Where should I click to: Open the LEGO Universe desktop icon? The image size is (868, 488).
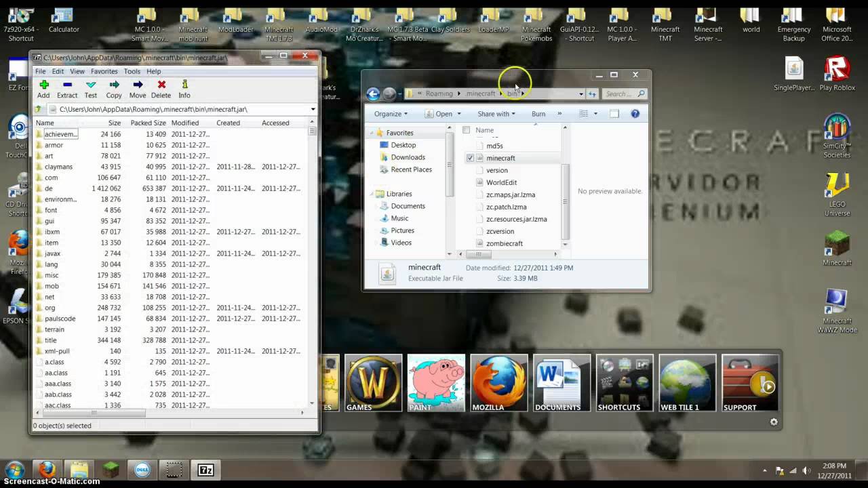click(x=837, y=195)
